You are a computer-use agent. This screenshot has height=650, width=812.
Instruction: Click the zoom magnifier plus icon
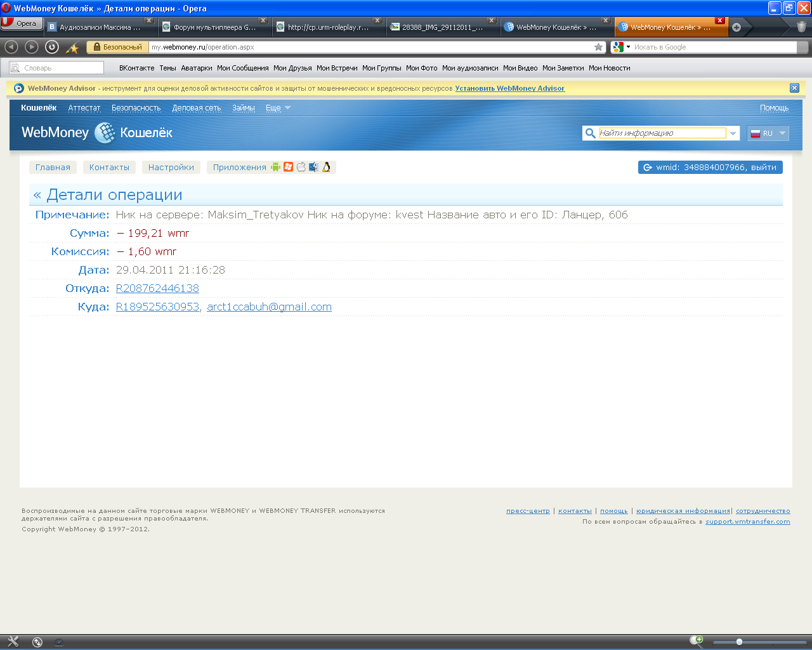(696, 640)
